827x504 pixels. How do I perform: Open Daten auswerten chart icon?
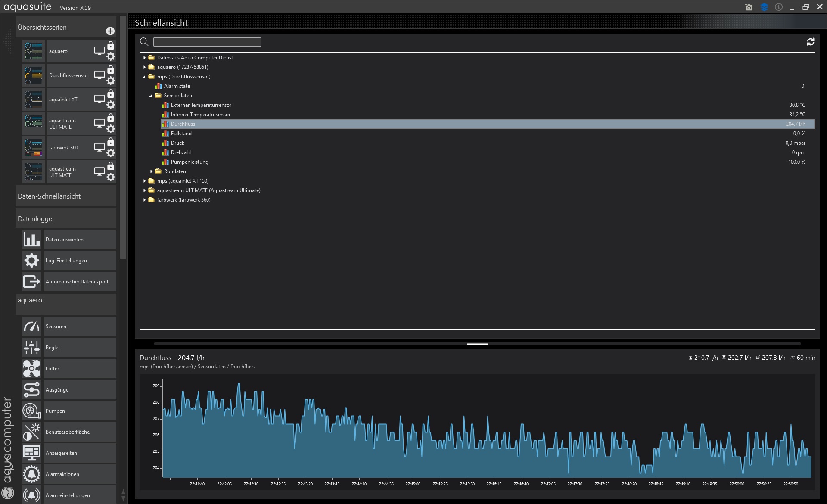click(x=31, y=240)
